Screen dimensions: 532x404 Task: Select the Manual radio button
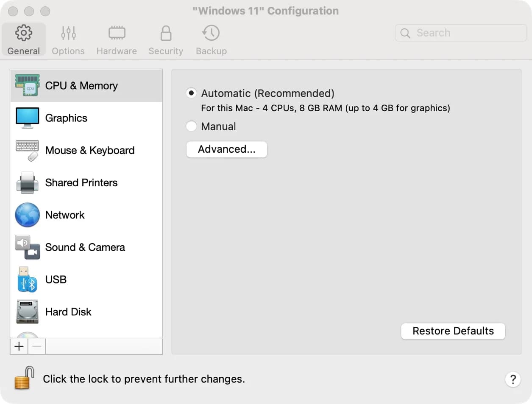coord(192,126)
